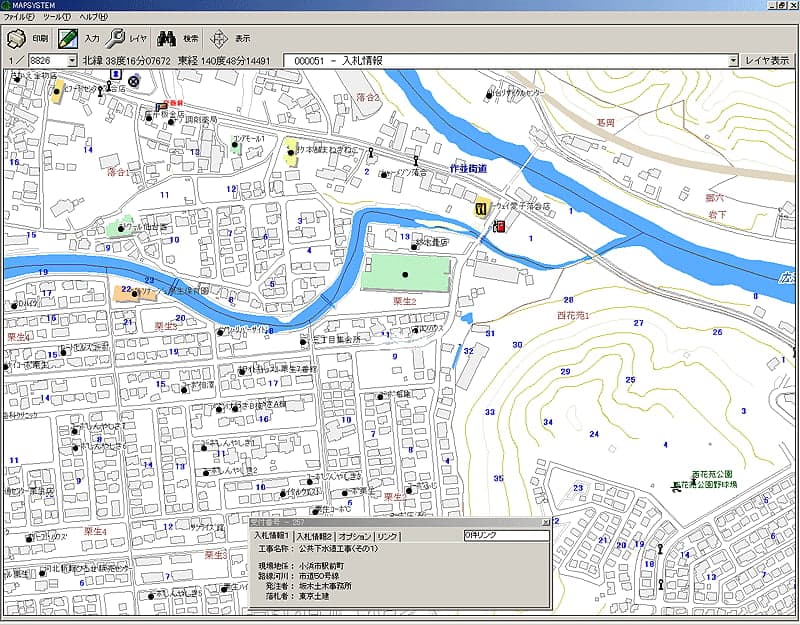Expand the 000051 入札情報 layer dropdown
Viewport: 800px width, 625px height.
733,61
